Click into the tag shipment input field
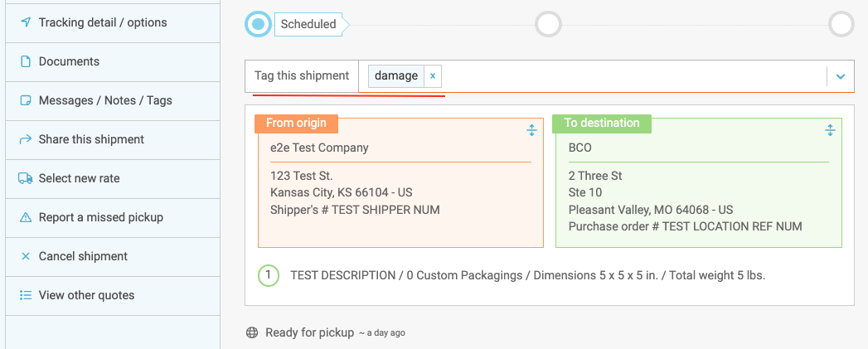 630,76
